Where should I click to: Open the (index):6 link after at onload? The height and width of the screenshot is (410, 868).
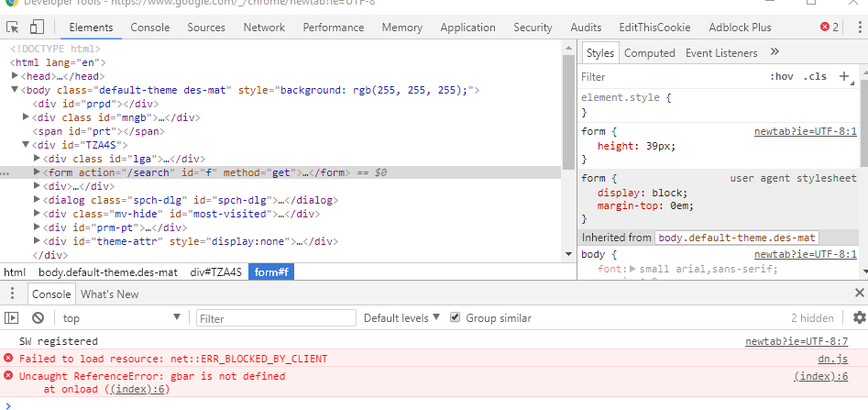139,389
